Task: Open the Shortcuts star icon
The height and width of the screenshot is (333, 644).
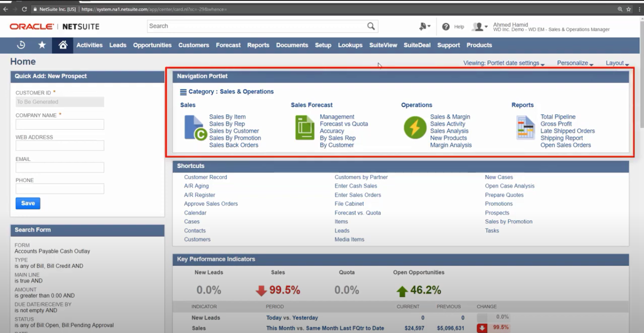Action: 42,45
